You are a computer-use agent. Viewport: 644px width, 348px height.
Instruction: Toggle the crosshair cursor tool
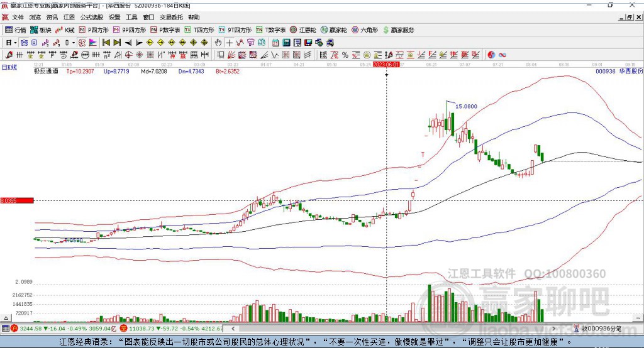tap(229, 43)
